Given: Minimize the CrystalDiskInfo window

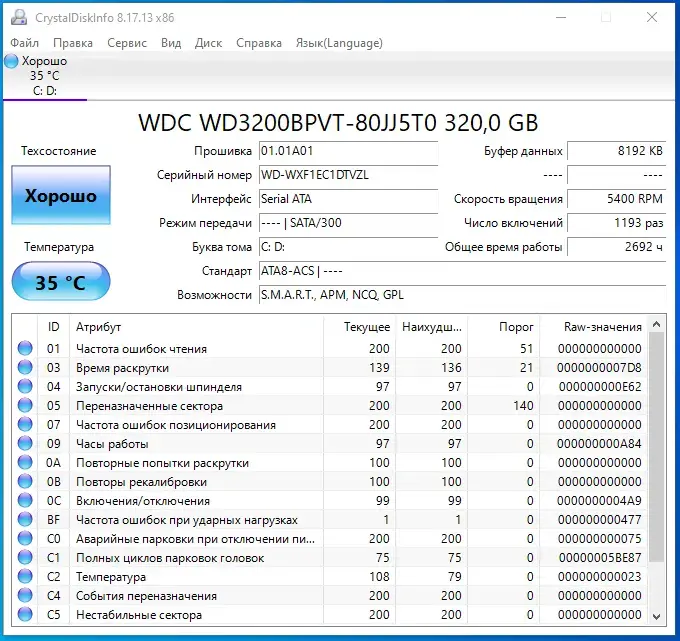Looking at the screenshot, I should pos(561,17).
